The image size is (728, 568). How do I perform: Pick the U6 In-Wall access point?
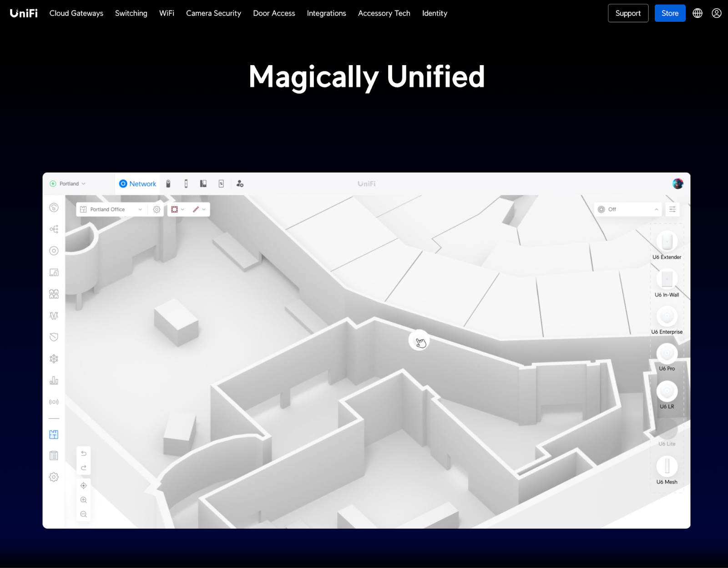(x=667, y=283)
